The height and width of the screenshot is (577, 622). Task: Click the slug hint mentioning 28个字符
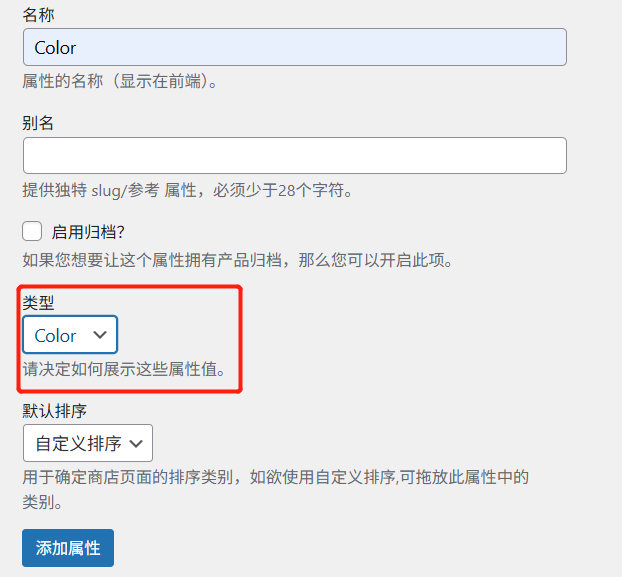(x=187, y=190)
